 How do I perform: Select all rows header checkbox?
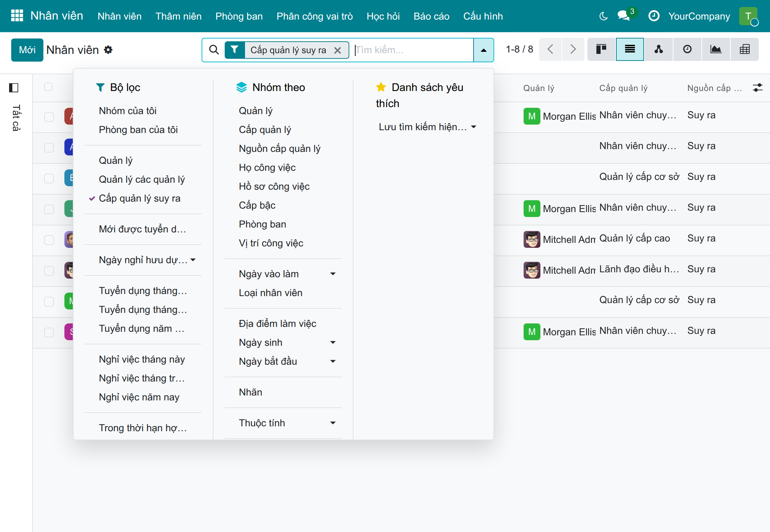click(48, 87)
